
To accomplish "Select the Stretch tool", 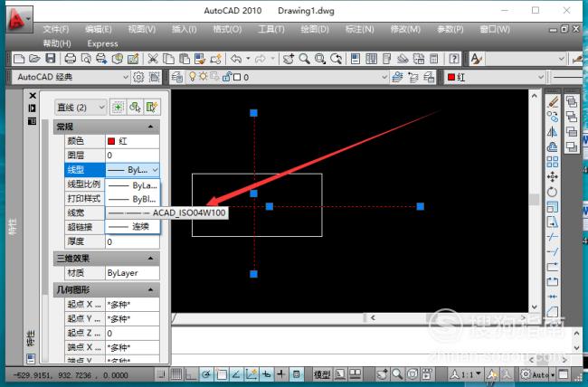I will [x=553, y=222].
